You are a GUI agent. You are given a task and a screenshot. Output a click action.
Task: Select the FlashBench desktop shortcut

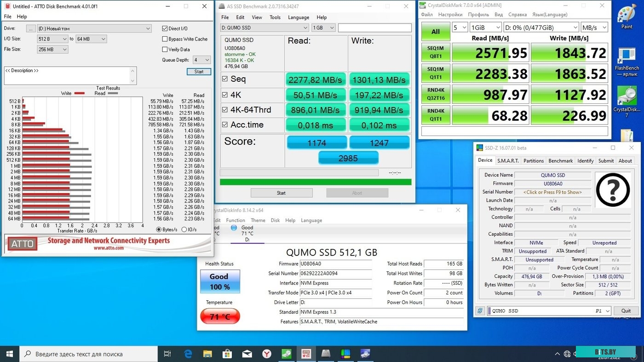[x=627, y=62]
